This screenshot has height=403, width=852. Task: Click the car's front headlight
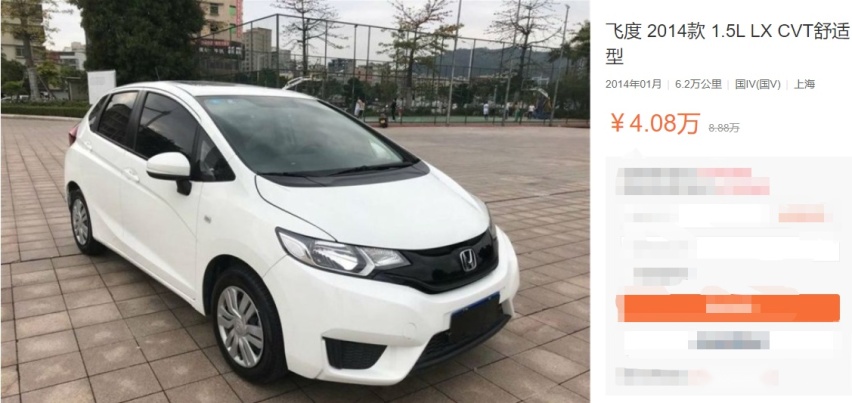pyautogui.click(x=341, y=253)
